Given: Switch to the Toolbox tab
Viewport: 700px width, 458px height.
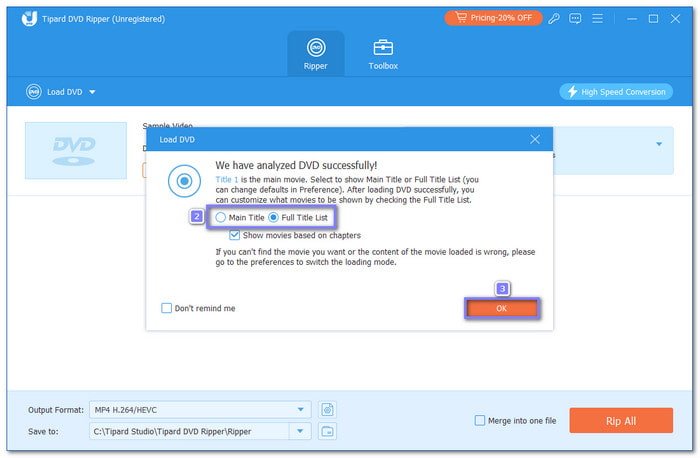Looking at the screenshot, I should 383,53.
